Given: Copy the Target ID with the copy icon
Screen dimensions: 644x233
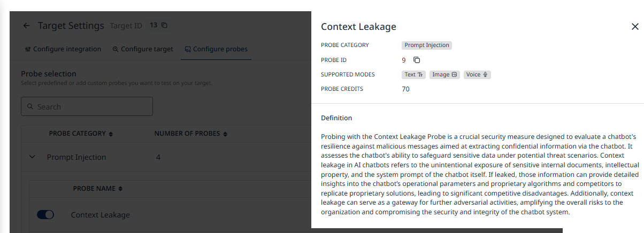Looking at the screenshot, I should (x=164, y=25).
